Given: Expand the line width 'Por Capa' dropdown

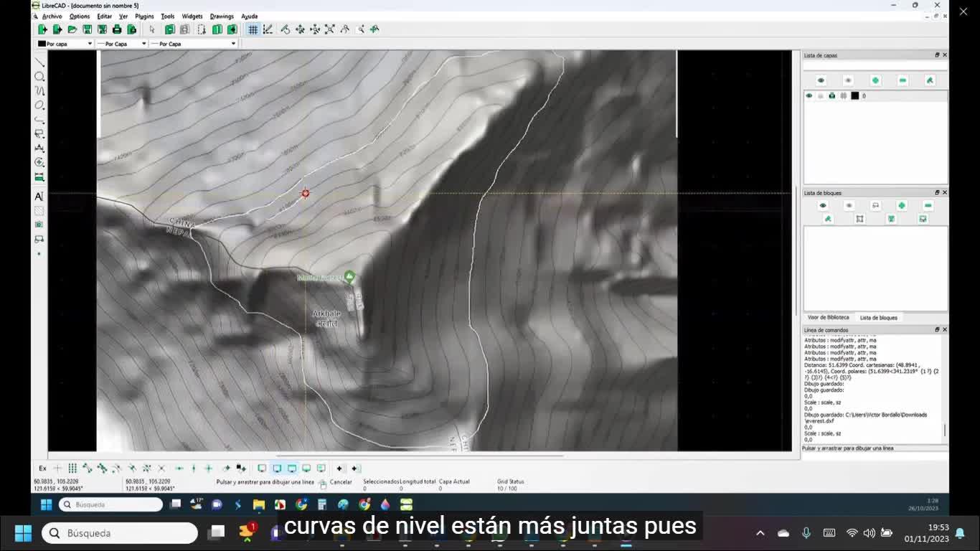Looking at the screenshot, I should tap(121, 44).
